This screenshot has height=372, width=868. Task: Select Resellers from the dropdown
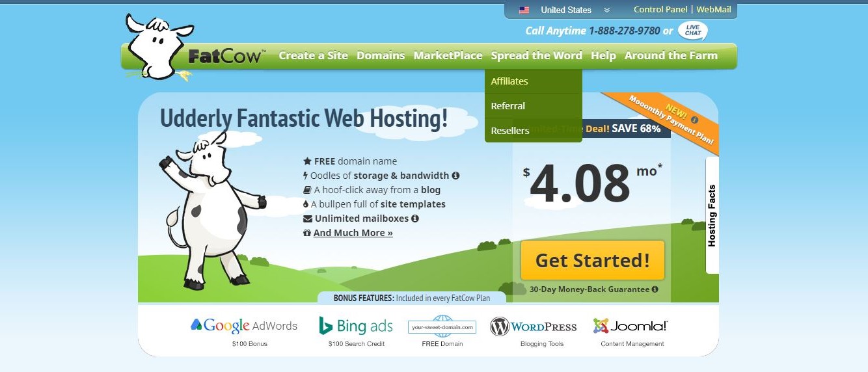534,130
